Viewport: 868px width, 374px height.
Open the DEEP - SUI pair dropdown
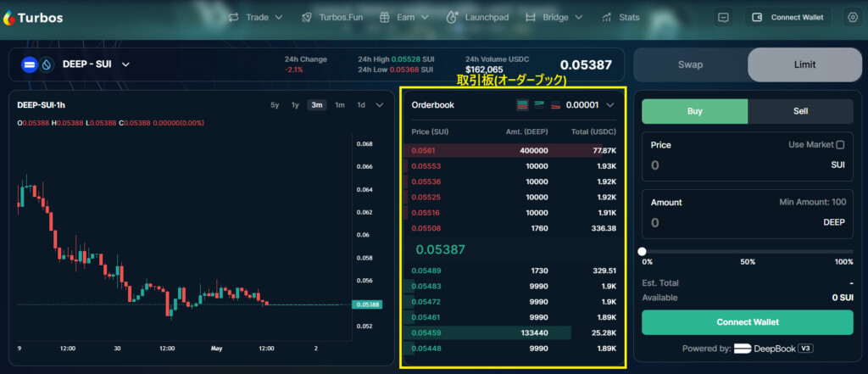[x=125, y=64]
